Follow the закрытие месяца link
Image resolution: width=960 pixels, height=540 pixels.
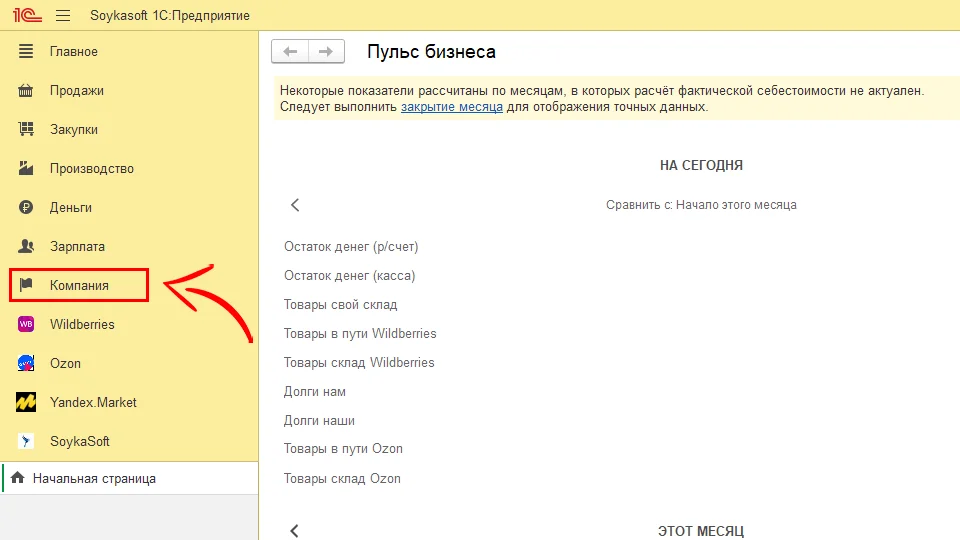(x=451, y=107)
